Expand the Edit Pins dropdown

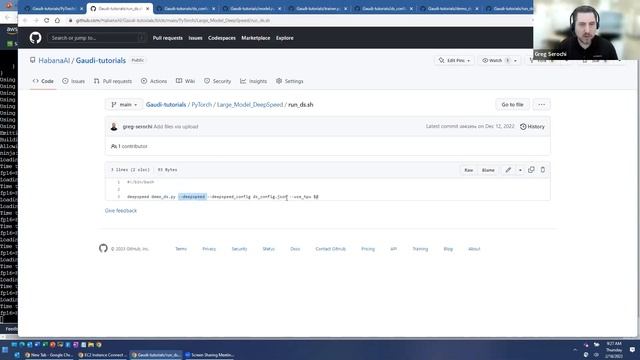click(454, 60)
